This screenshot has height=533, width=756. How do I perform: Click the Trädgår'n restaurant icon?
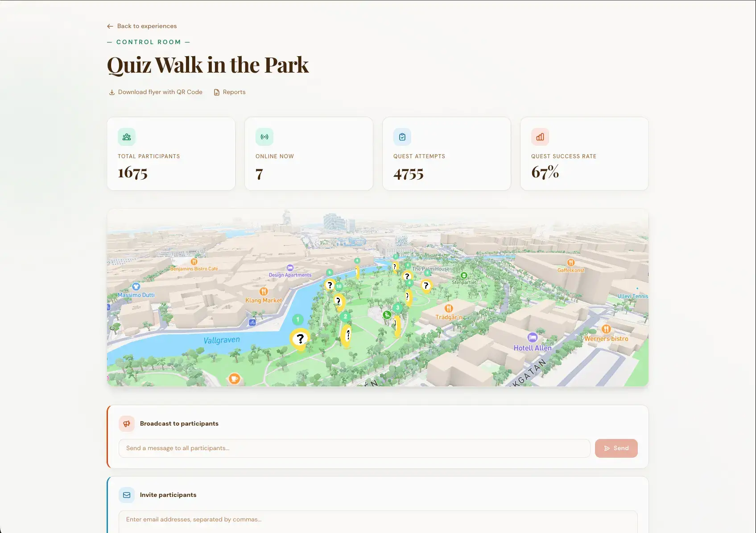coord(449,308)
